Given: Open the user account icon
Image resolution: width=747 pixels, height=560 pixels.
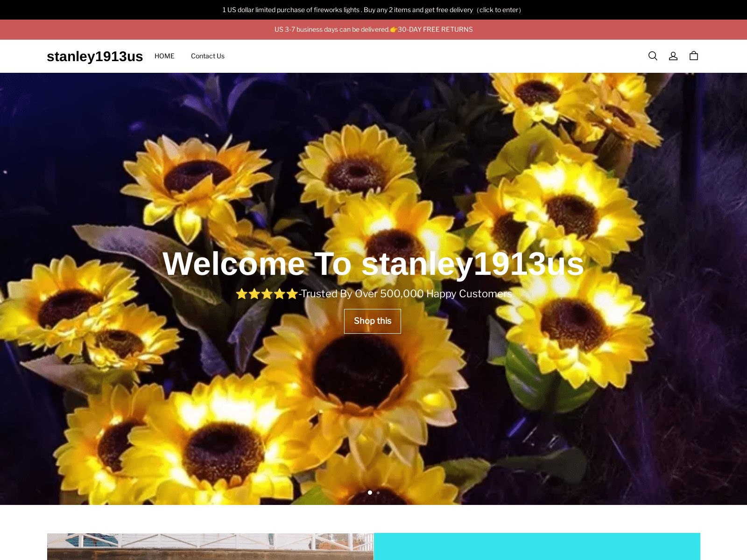Looking at the screenshot, I should (x=673, y=56).
